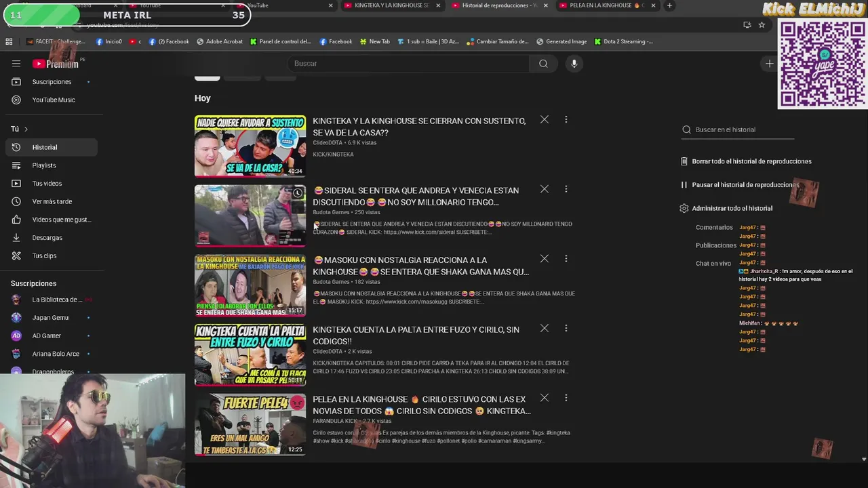868x488 pixels.
Task: Click the Tus clips scissors icon
Action: (x=16, y=256)
